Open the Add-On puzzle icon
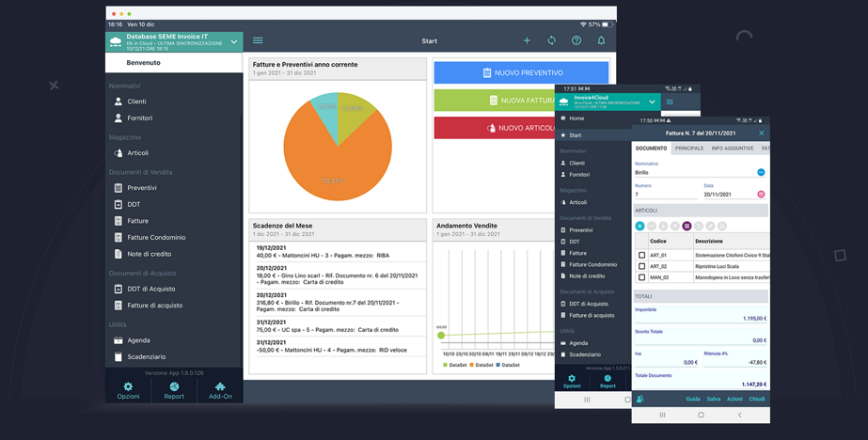Screen dimensions: 868x440 click(x=220, y=390)
